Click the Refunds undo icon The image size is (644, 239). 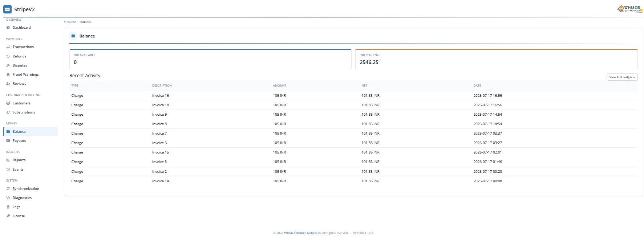pos(8,56)
